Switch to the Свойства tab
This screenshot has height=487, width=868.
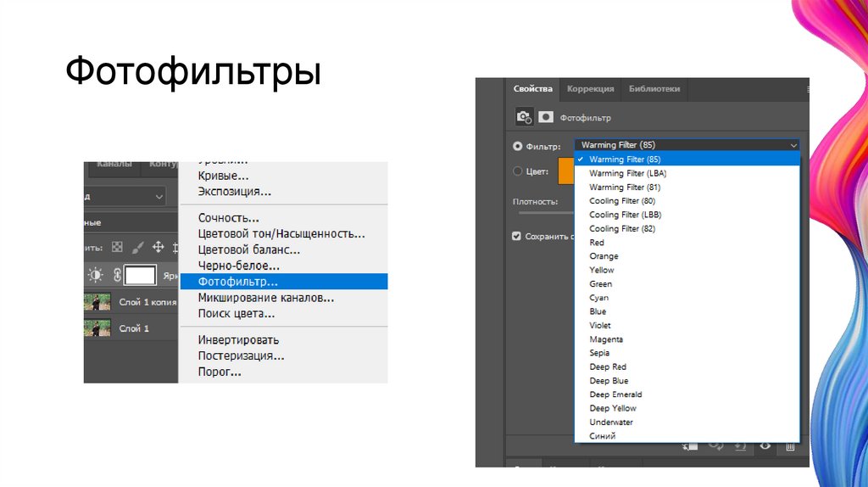[x=532, y=88]
